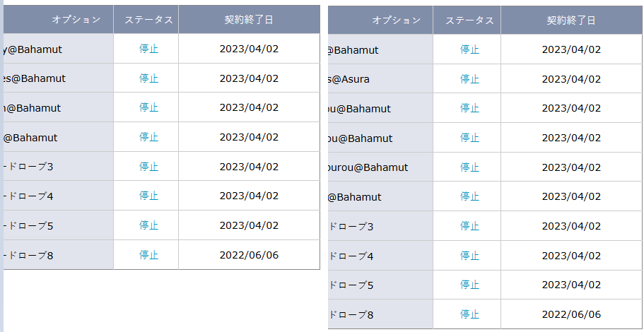Click 契約終了日 column header in right table
This screenshot has height=332, width=644.
[571, 20]
